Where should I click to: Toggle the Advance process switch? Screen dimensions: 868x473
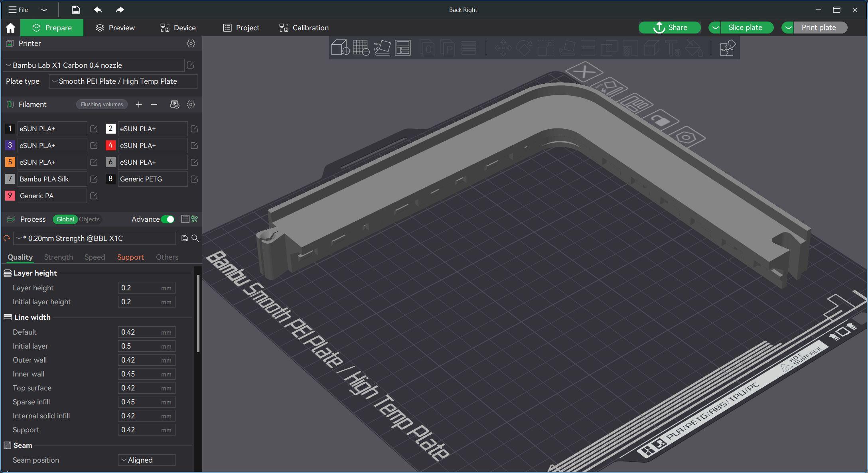click(168, 220)
